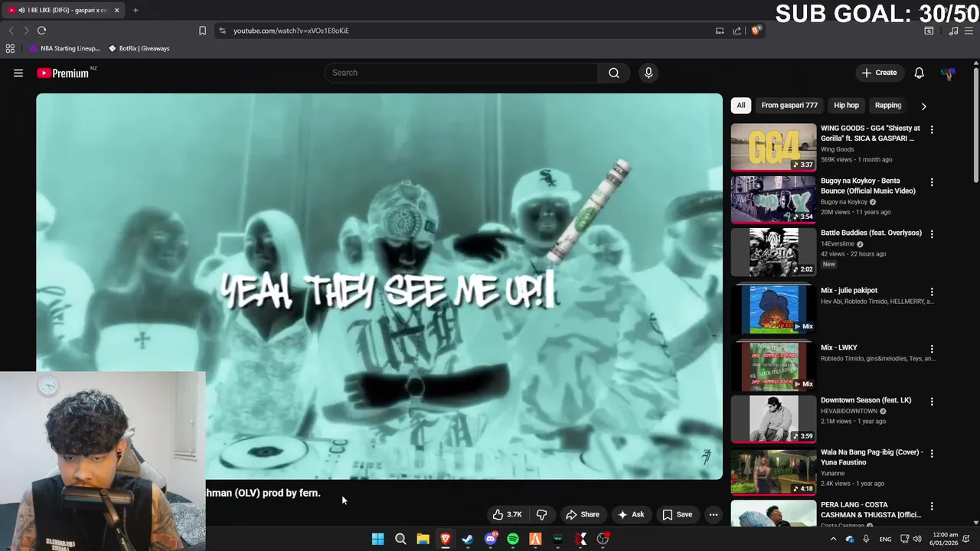Image resolution: width=980 pixels, height=551 pixels.
Task: Open Steam from taskbar
Action: click(x=468, y=539)
